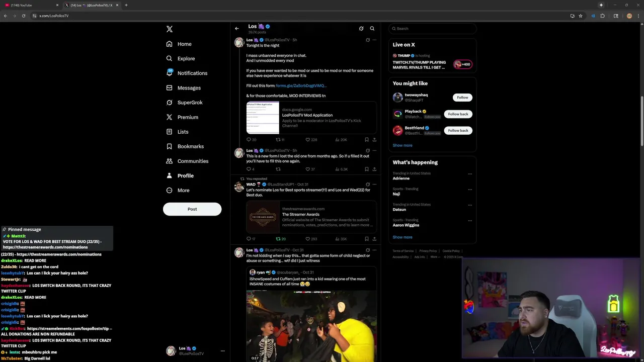The width and height of the screenshot is (644, 362).
Task: Open more options on 'child neglect' post
Action: click(374, 250)
